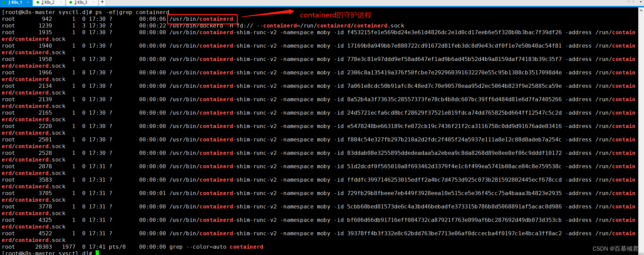Click PID 2501 in the process list

(x=45, y=140)
